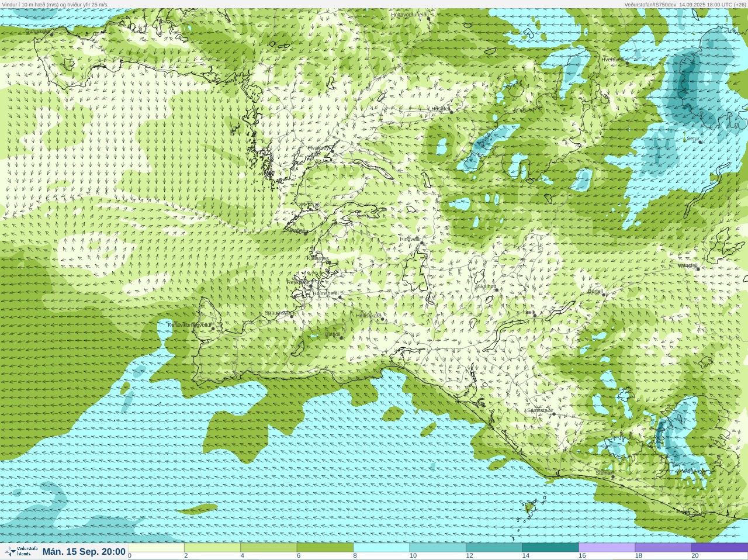This screenshot has height=560, width=748.
Task: Click the legend scale value 8
Action: (x=355, y=555)
